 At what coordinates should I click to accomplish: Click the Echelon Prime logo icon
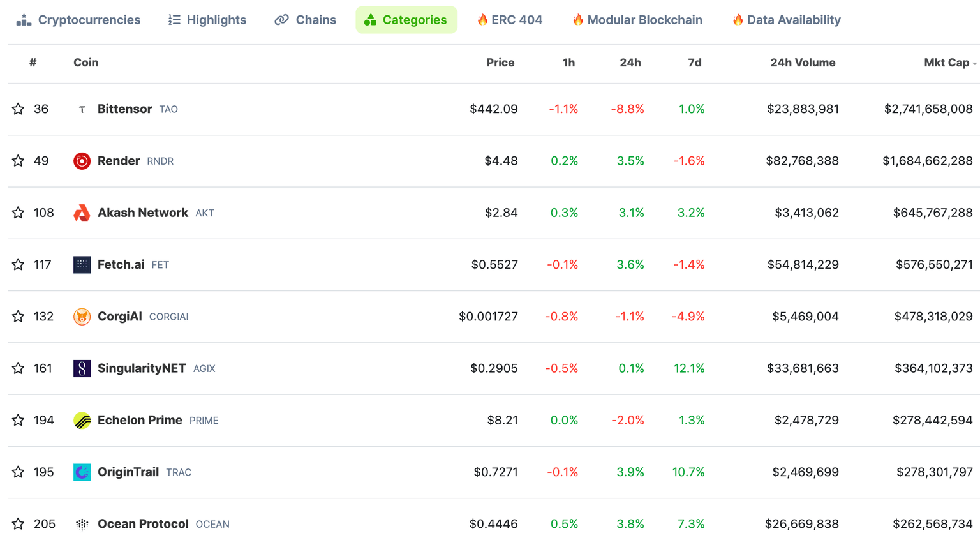(82, 421)
